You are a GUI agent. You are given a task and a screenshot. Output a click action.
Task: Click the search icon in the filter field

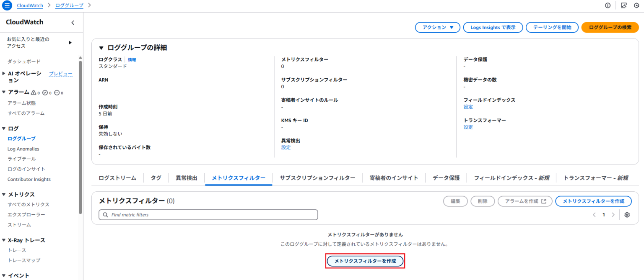click(x=105, y=214)
